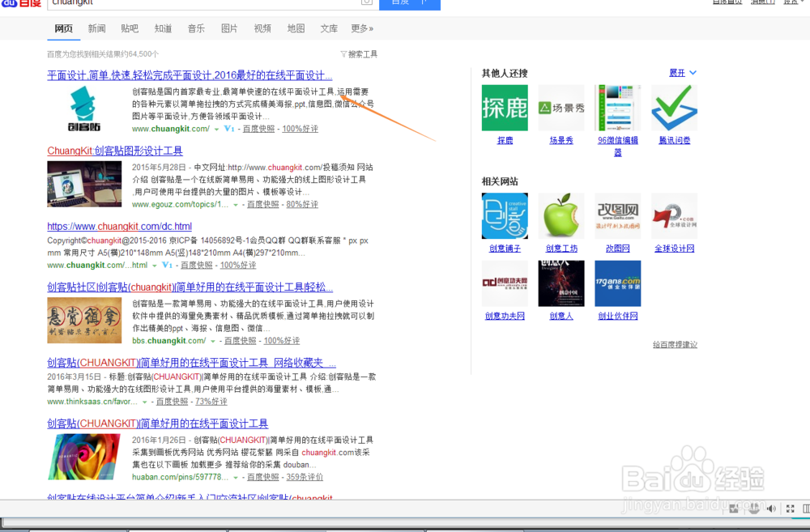810x532 pixels.
Task: Click the fullscreen arrows icon in bottom bar
Action: click(790, 509)
